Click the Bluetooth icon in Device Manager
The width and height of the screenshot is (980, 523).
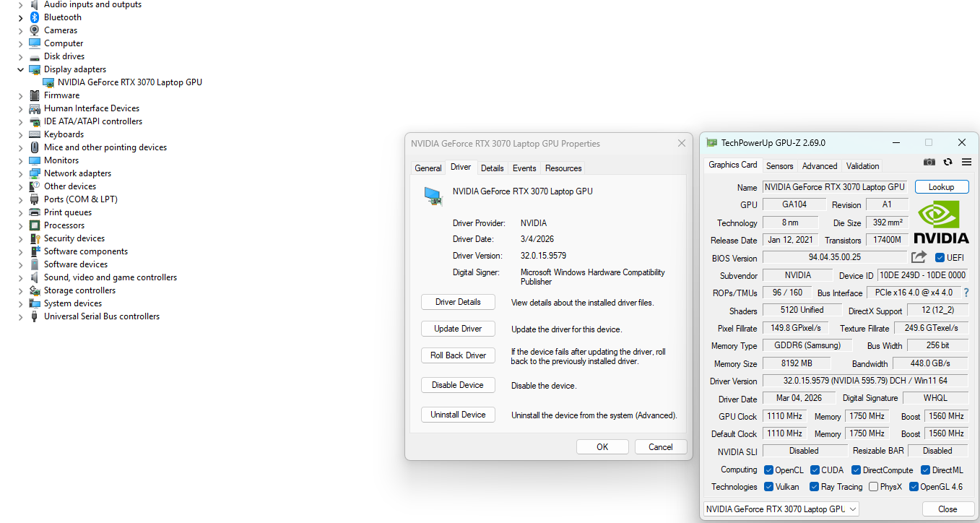34,17
